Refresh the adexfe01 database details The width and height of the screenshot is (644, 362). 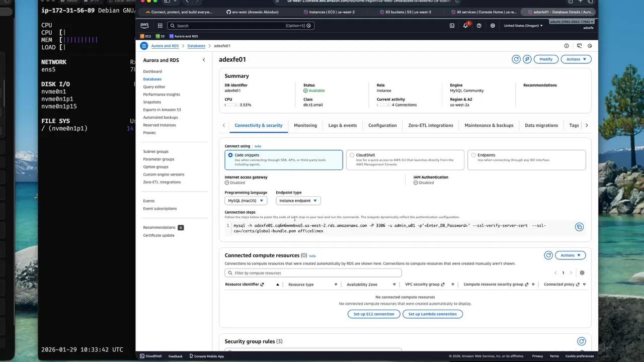(x=516, y=59)
